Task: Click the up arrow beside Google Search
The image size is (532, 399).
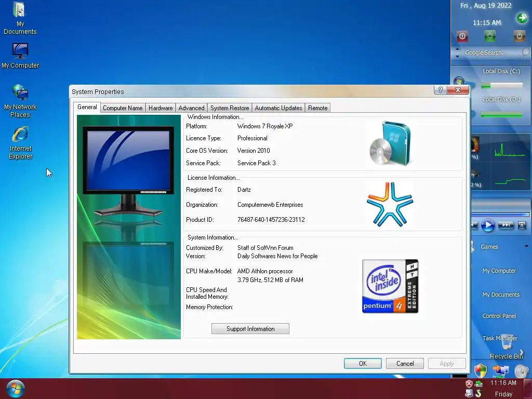Action: tap(457, 49)
